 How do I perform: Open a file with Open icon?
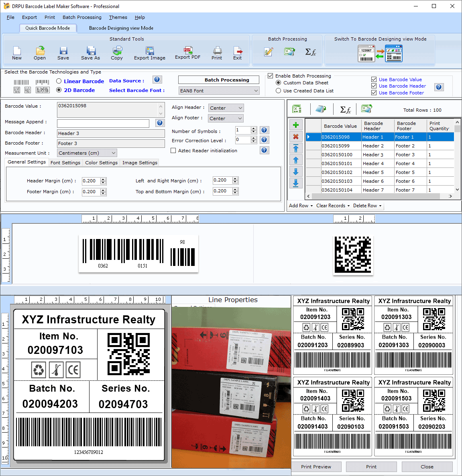pos(40,53)
